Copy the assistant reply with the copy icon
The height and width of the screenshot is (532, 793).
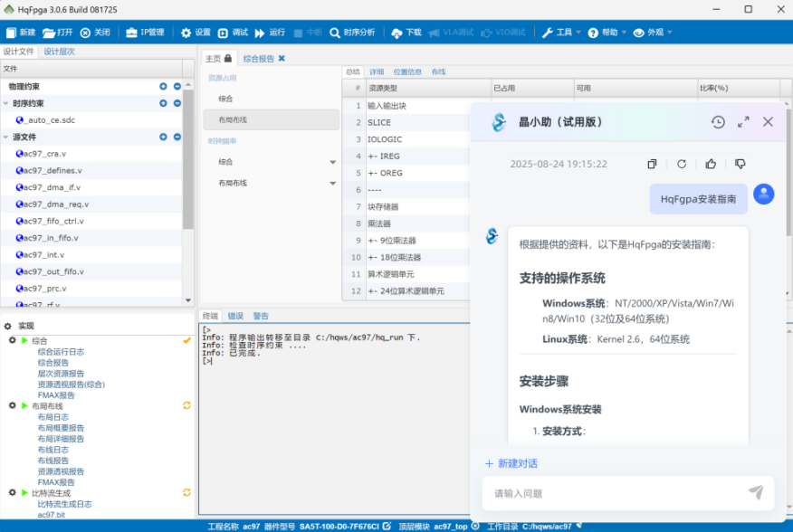(x=653, y=164)
